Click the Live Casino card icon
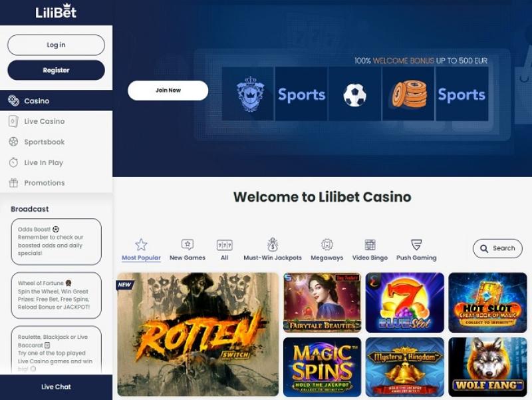This screenshot has height=400, width=532. 13,121
